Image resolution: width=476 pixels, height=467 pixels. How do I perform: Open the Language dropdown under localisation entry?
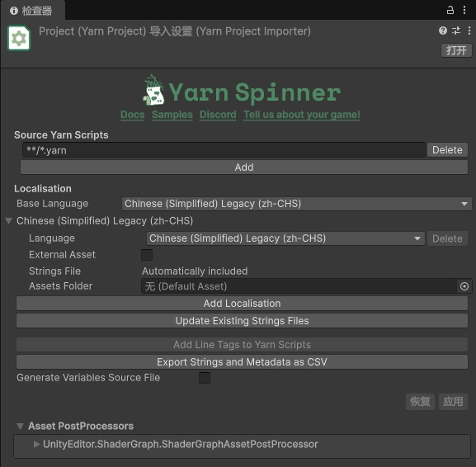285,238
